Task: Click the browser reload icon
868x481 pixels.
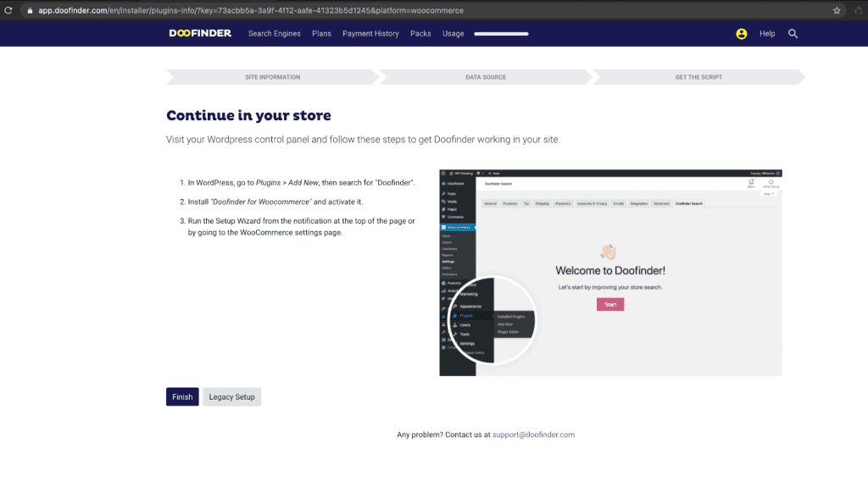Action: tap(8, 10)
